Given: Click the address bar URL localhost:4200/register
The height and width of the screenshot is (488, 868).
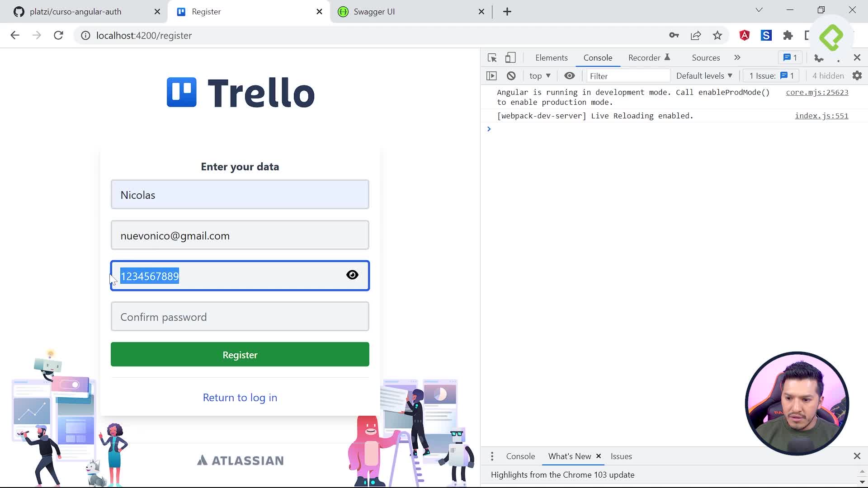Looking at the screenshot, I should 144,35.
